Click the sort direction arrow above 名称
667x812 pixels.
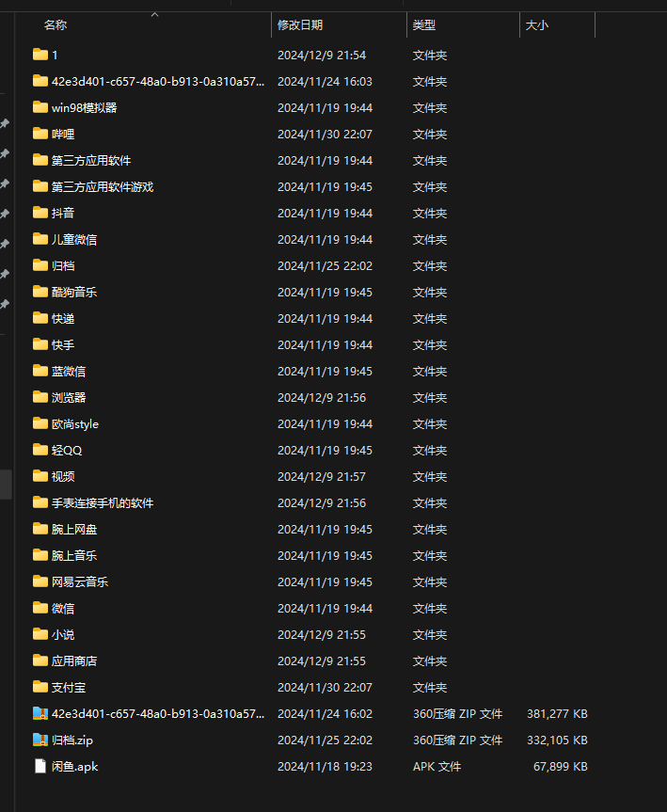pyautogui.click(x=154, y=14)
